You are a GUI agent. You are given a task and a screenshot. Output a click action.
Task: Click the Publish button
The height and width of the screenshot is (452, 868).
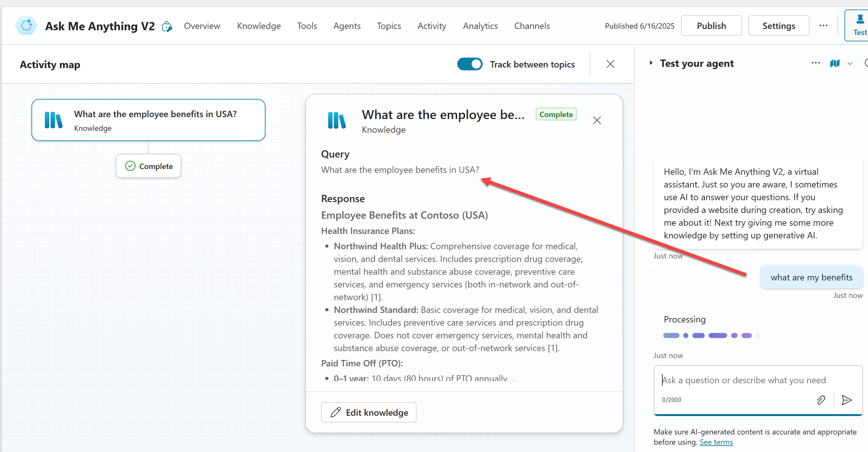pos(711,26)
